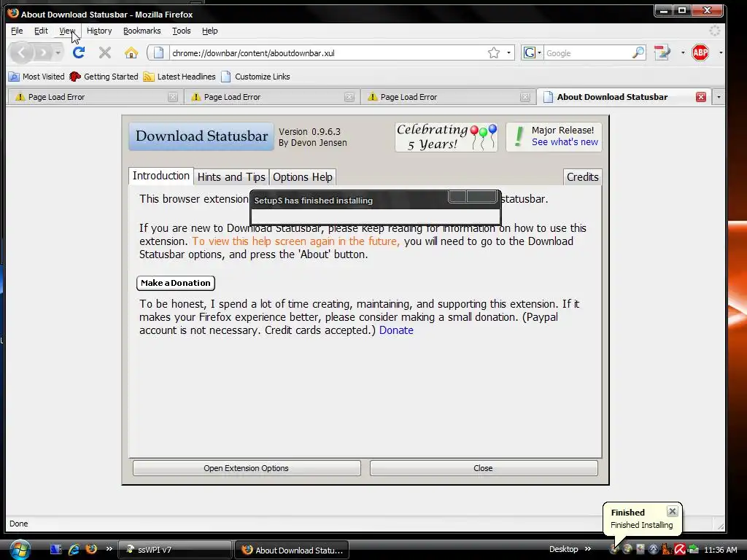747x560 pixels.
Task: Open the Help menu
Action: click(x=209, y=31)
